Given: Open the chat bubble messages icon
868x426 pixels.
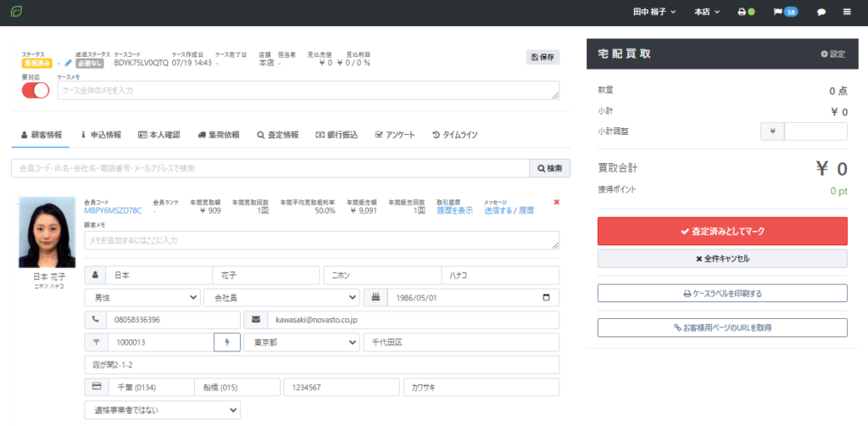Looking at the screenshot, I should coord(821,12).
